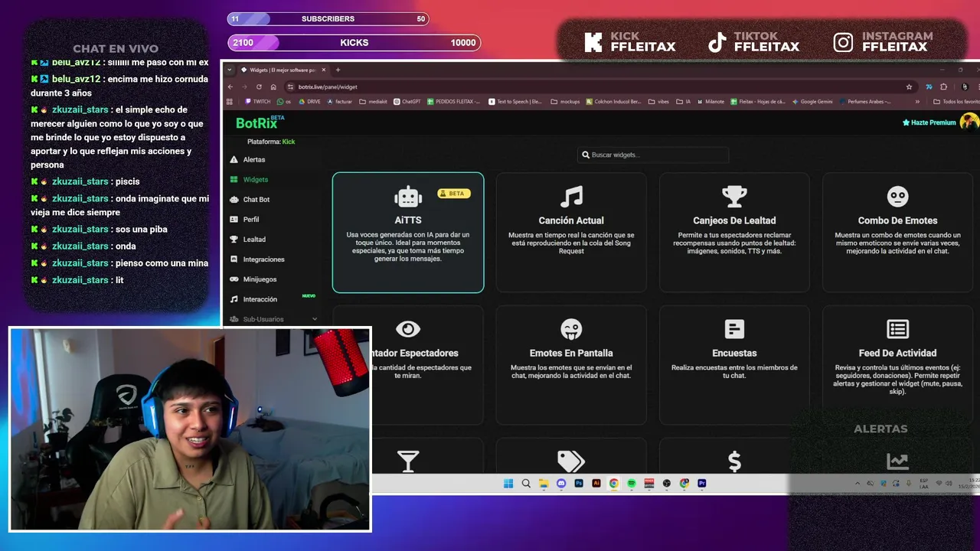Image resolution: width=980 pixels, height=551 pixels.
Task: Open Photoshop from the taskbar
Action: pyautogui.click(x=579, y=483)
